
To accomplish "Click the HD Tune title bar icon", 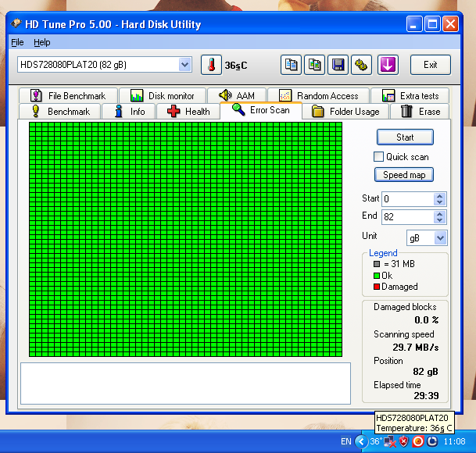I will tap(16, 23).
